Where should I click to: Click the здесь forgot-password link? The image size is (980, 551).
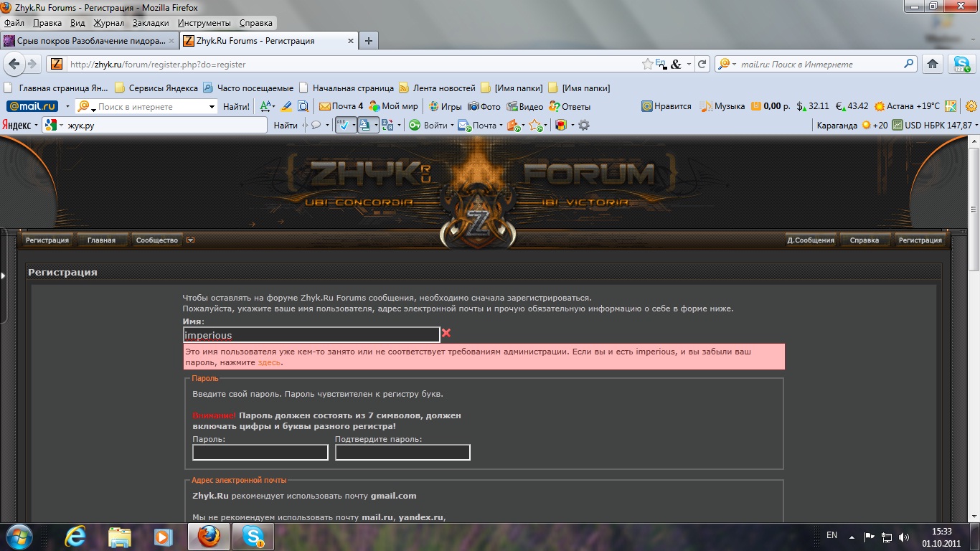click(269, 362)
